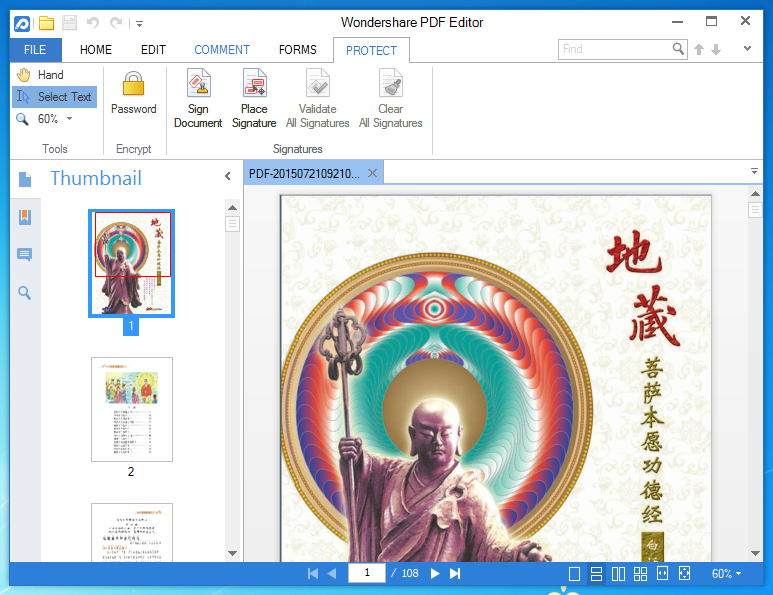Select the page 2 thumbnail
The image size is (773, 595).
132,409
